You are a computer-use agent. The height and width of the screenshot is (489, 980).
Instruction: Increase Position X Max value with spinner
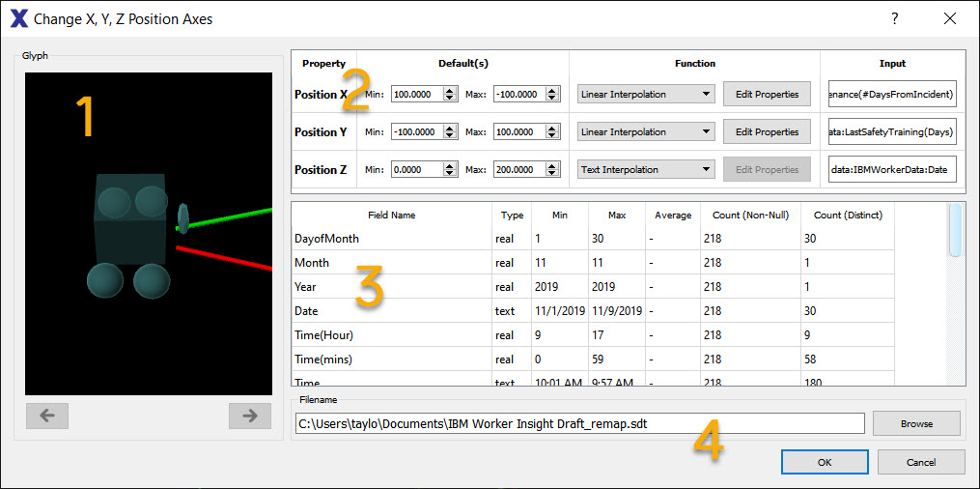[x=551, y=91]
